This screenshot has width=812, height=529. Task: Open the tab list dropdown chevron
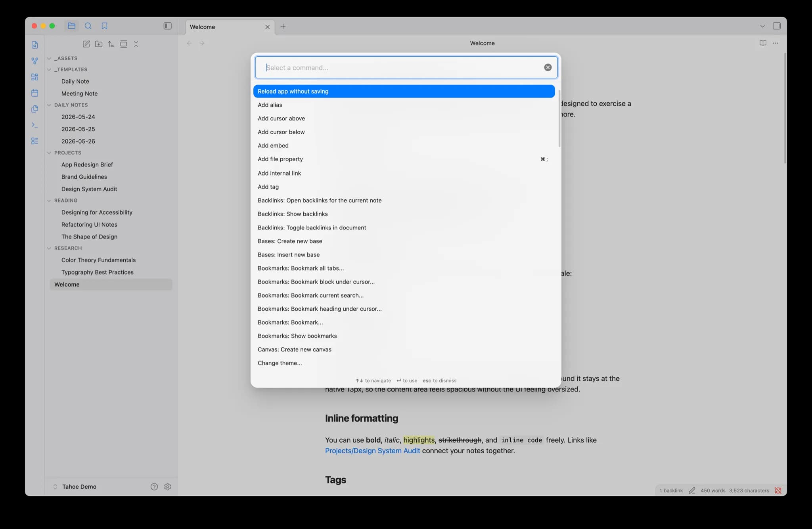coord(762,26)
